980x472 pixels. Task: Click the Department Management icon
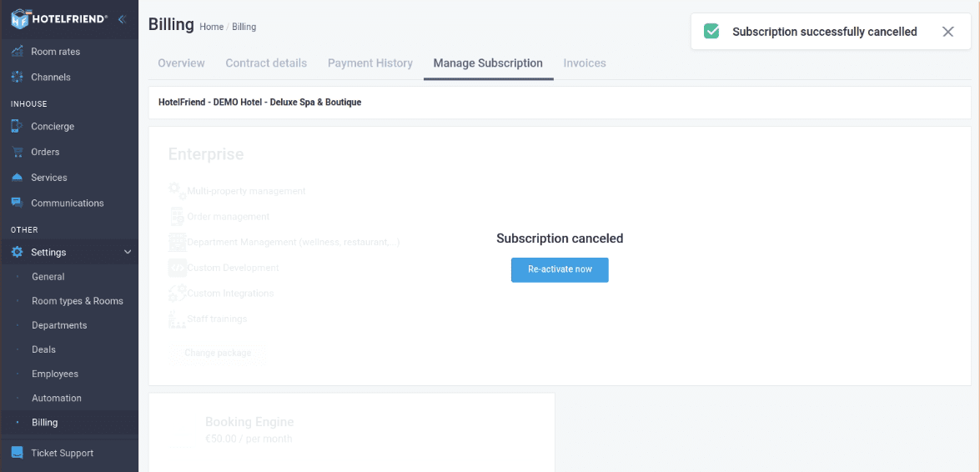(x=177, y=242)
